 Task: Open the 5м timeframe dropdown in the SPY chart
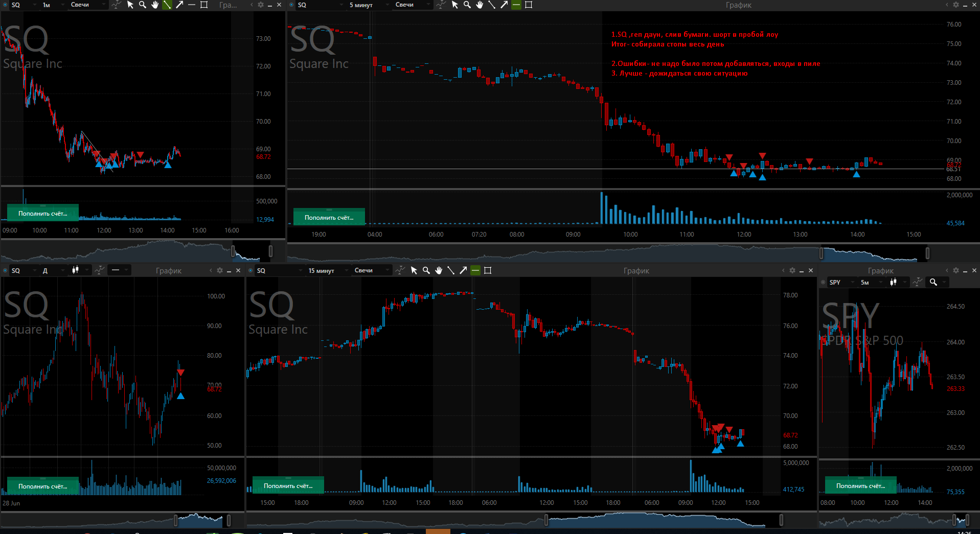872,282
